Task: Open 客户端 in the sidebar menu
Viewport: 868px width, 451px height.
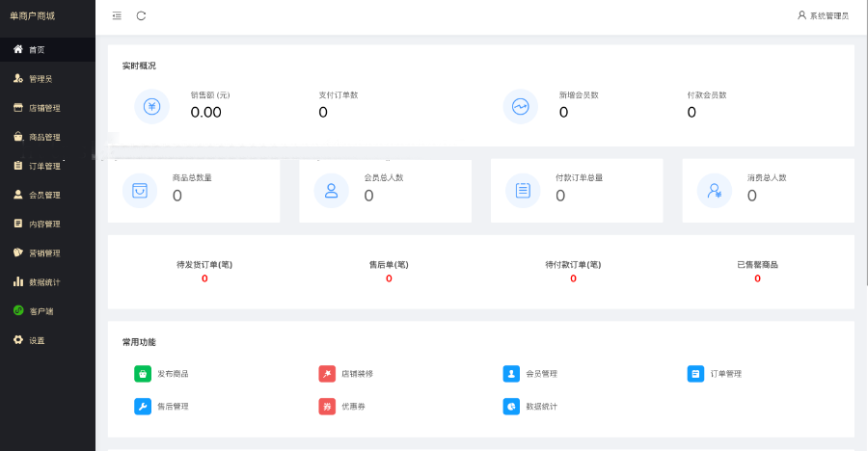Action: pos(40,311)
